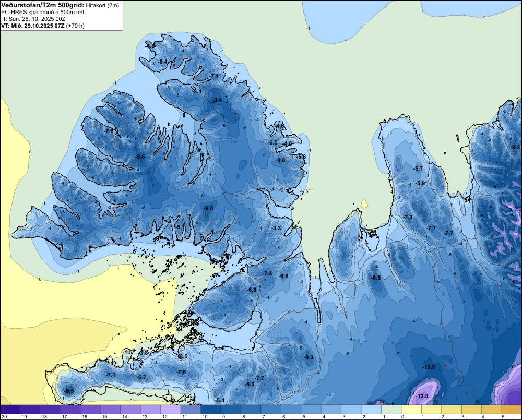Viewport: 522px width, 420px height.
Task: Click the -3.3 temperature value on the map
Action: (277, 229)
